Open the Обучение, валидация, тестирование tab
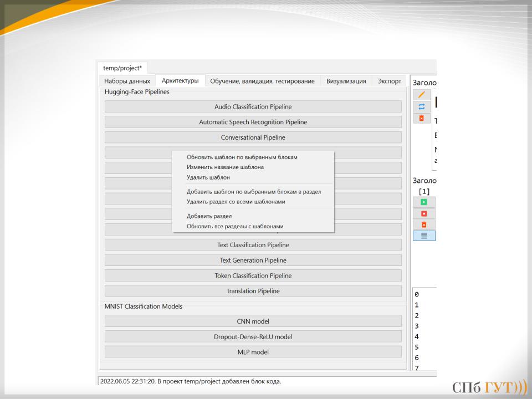Screen dimensions: 532x399 [262, 81]
